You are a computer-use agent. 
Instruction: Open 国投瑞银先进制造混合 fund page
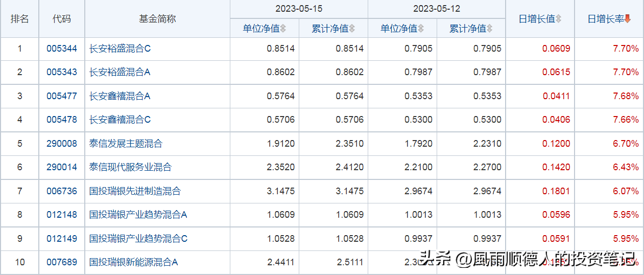pos(135,191)
